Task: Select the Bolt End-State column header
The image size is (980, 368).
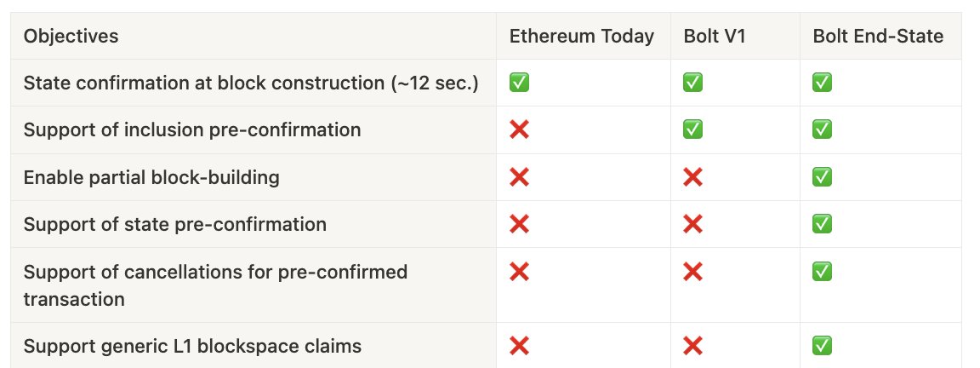Action: click(878, 36)
